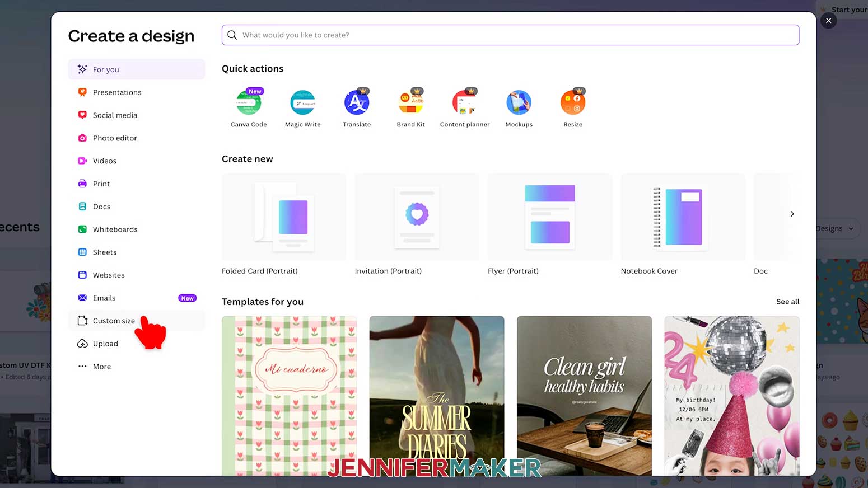Screen dimensions: 868x488
Task: Open the Social media category
Action: tap(137, 115)
